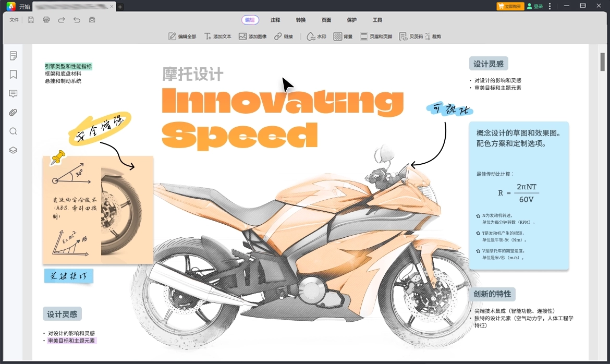Click the Redo arrow icon

click(62, 20)
